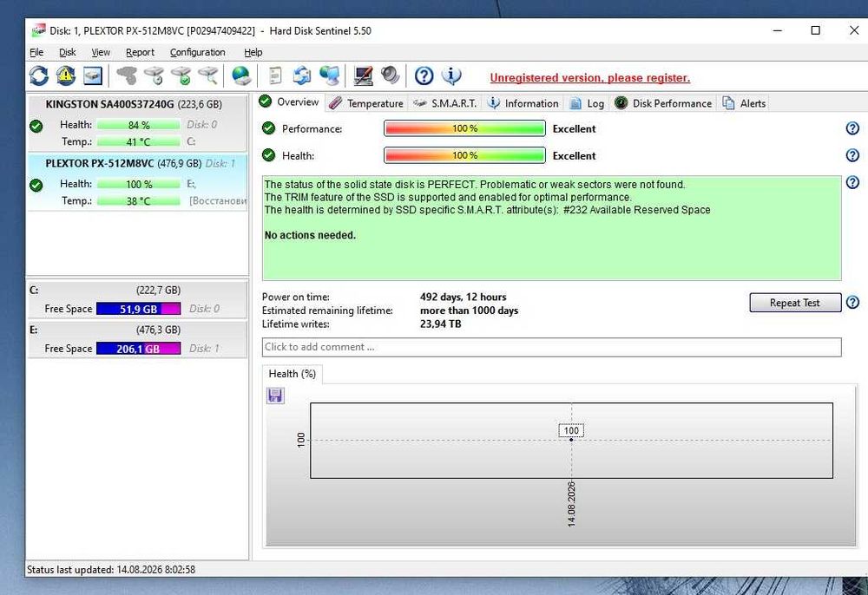Switch to the Overview tab
868x595 pixels.
tap(289, 102)
